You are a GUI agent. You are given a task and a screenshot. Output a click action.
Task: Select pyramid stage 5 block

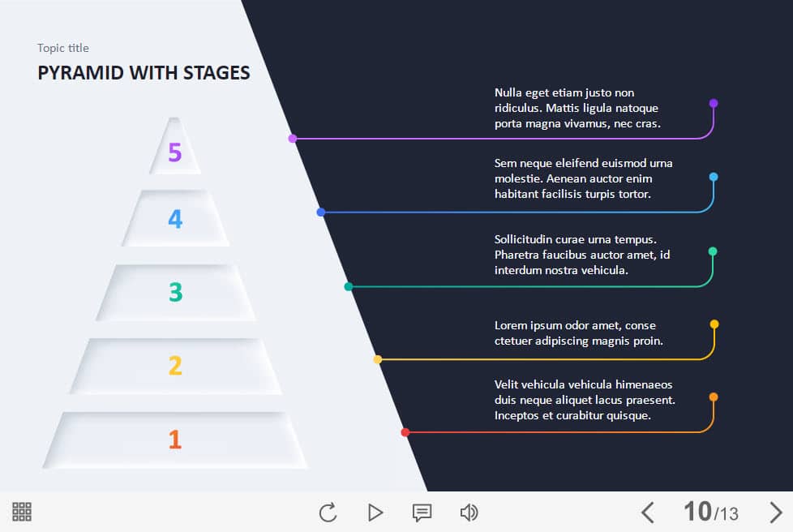(x=174, y=147)
